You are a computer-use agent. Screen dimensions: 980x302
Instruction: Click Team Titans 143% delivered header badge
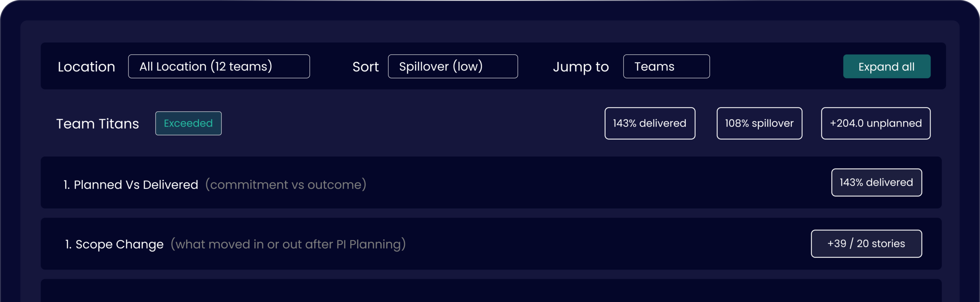(650, 123)
